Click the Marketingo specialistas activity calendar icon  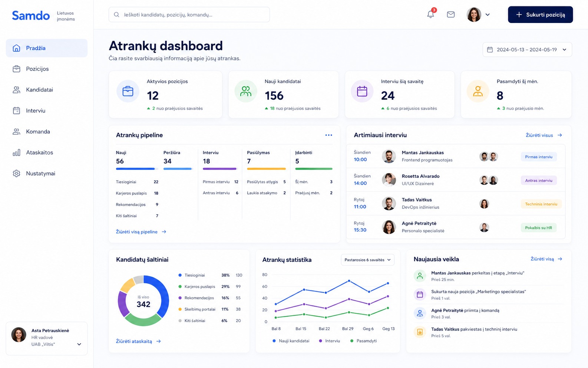[420, 295]
